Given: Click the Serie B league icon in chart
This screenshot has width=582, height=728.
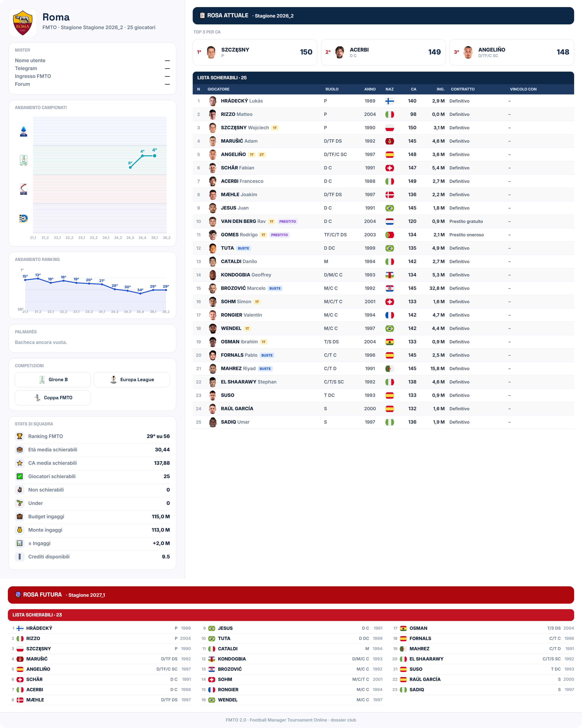Looking at the screenshot, I should click(x=23, y=160).
